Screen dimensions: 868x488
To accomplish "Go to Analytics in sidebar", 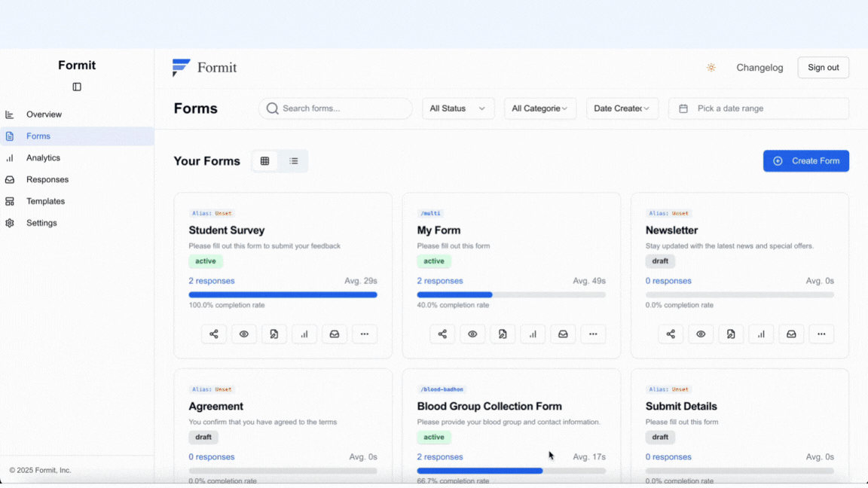I will (x=43, y=158).
